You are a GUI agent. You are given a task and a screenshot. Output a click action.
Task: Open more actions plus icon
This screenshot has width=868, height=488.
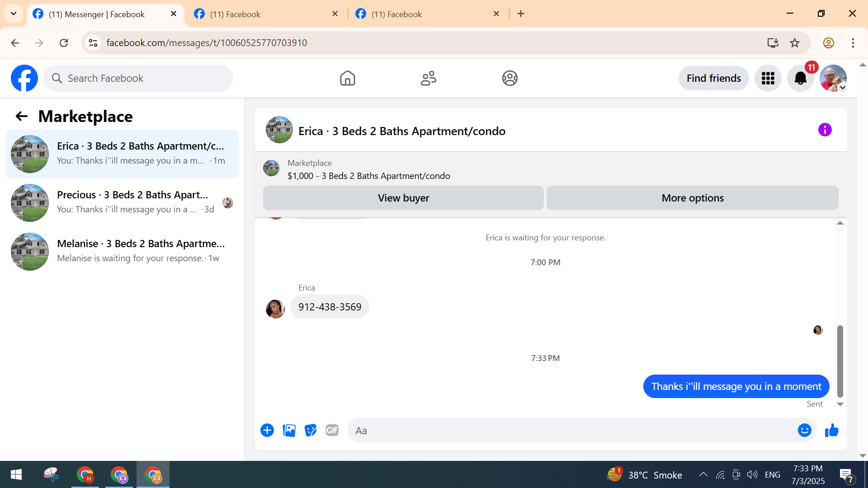pyautogui.click(x=267, y=430)
